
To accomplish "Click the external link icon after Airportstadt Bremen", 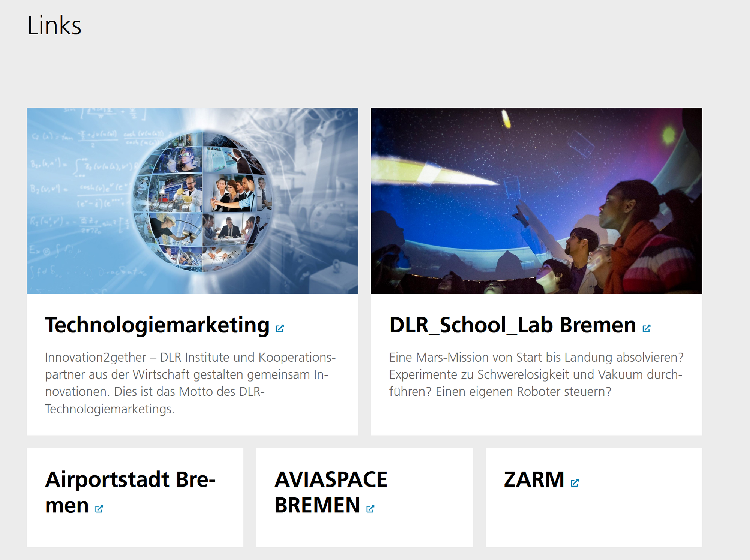I will click(99, 509).
